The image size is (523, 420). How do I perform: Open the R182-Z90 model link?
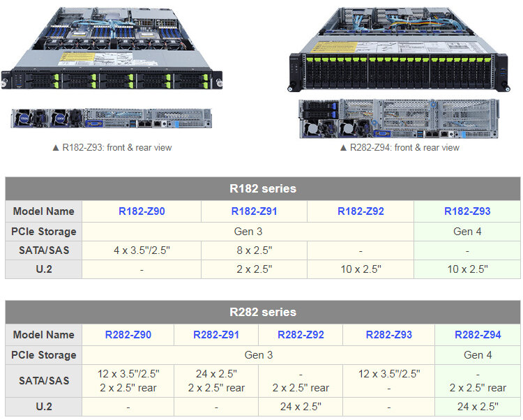142,211
